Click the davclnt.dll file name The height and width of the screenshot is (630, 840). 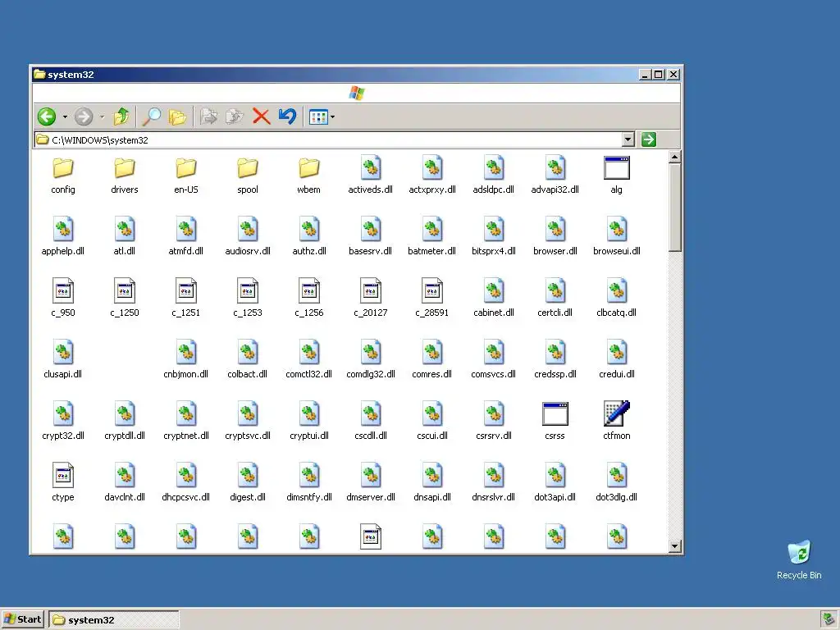click(x=125, y=497)
